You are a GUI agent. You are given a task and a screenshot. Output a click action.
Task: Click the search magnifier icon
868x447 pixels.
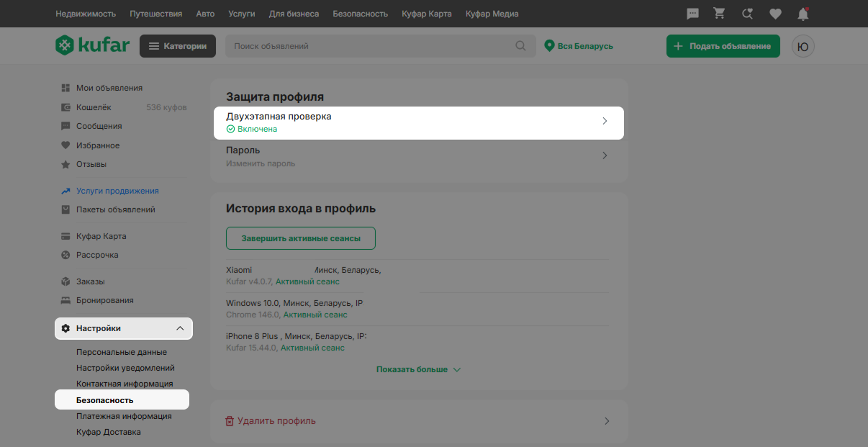[x=520, y=46]
